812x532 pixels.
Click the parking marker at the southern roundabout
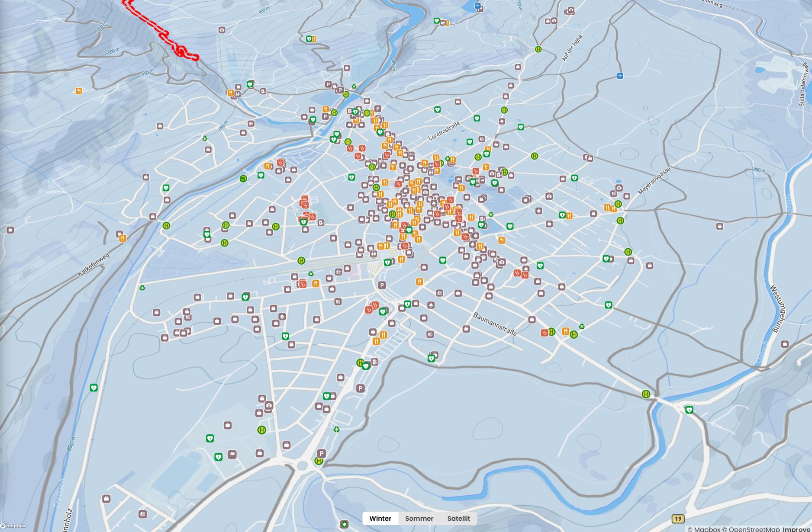tap(321, 453)
